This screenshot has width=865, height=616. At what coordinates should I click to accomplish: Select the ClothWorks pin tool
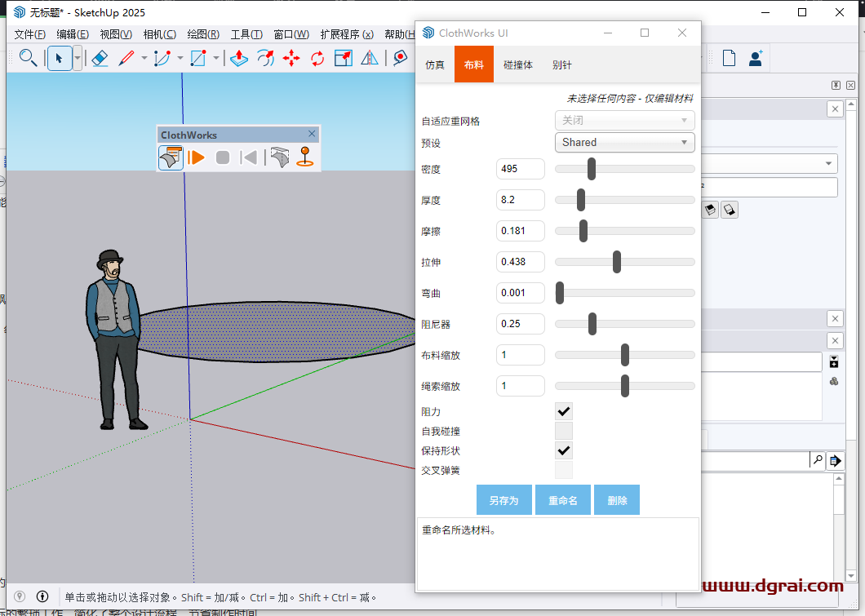coord(305,157)
